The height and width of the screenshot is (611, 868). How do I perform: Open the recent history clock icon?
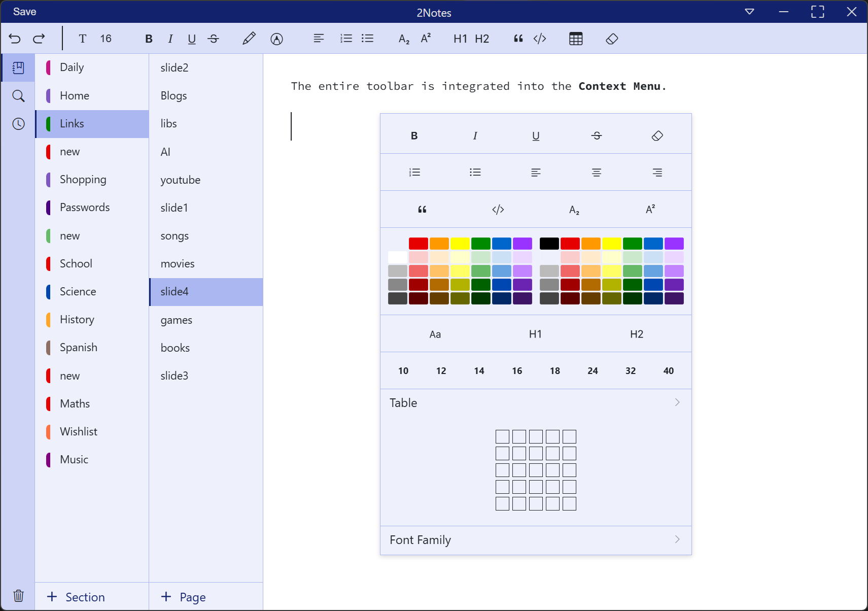tap(18, 124)
